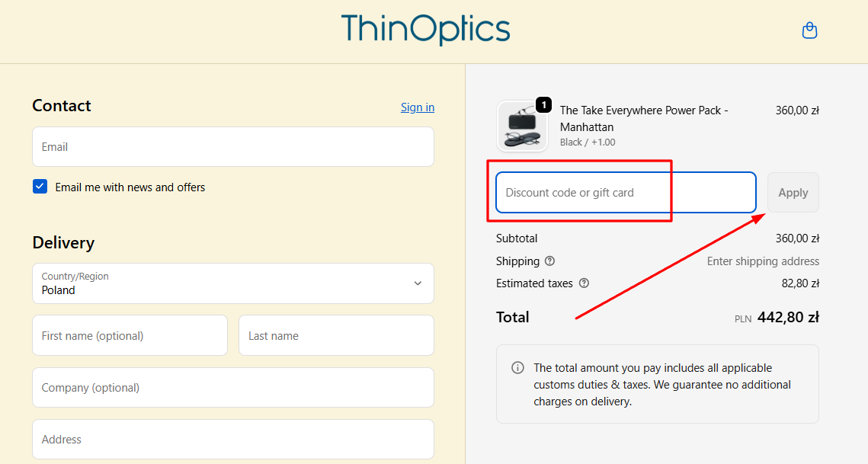868x464 pixels.
Task: Open the shopping bag icon
Action: [809, 30]
